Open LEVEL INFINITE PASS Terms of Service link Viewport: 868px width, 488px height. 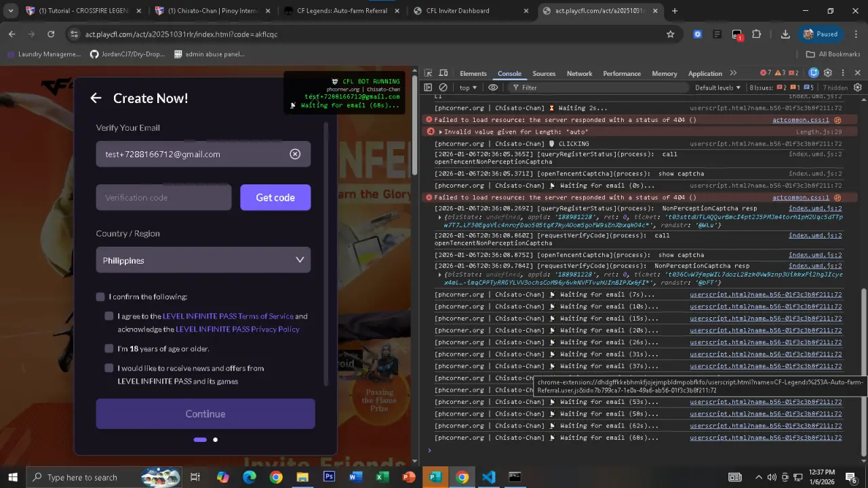click(x=228, y=316)
